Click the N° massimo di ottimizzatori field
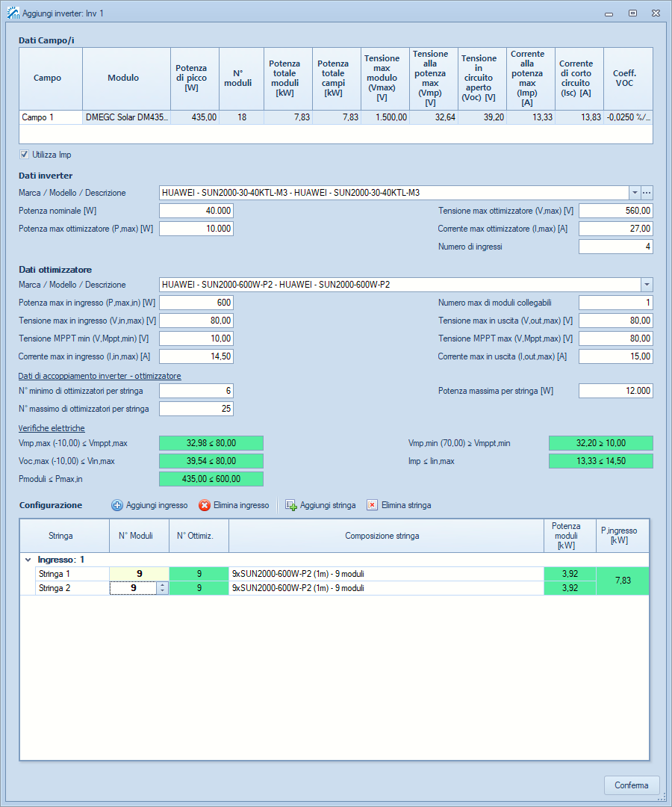 pos(196,409)
